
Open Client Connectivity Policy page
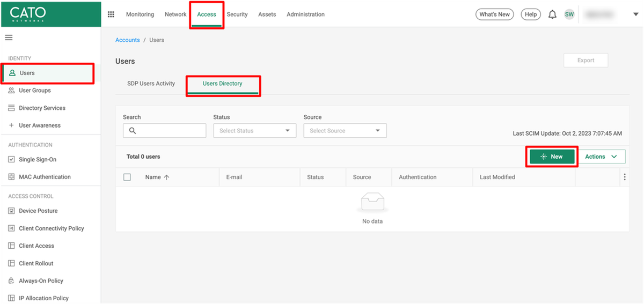point(50,228)
